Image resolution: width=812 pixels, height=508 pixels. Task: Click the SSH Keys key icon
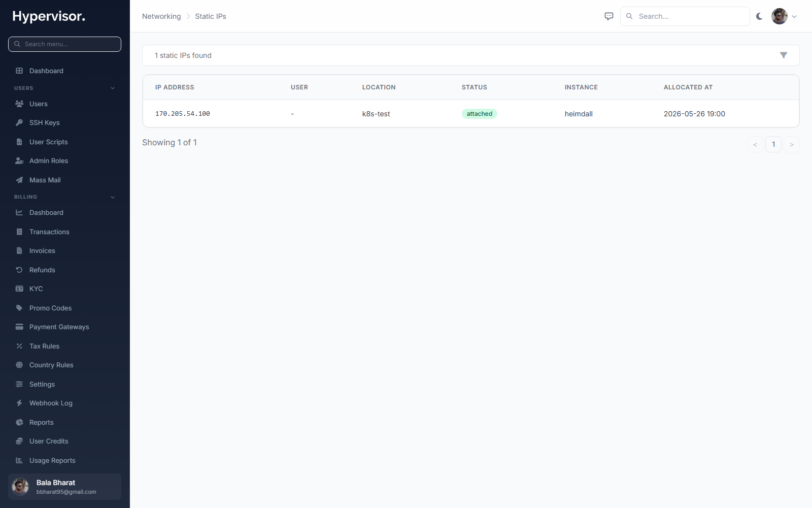coord(19,122)
